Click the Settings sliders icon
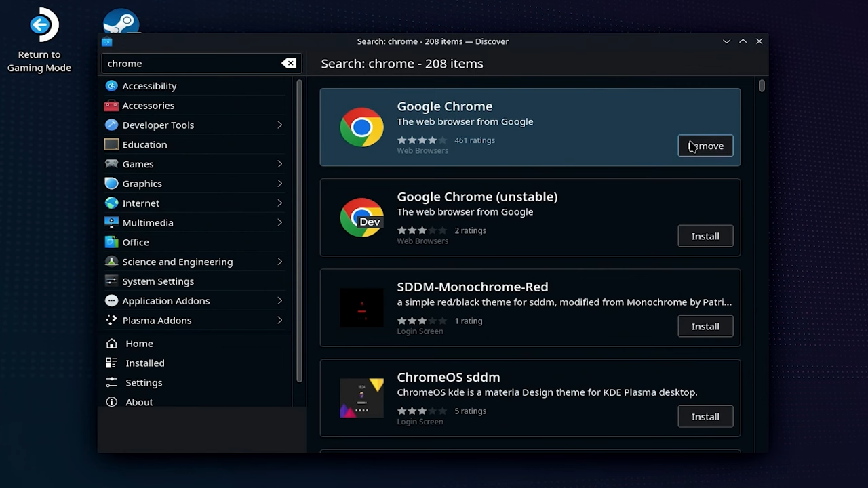Screen dimensions: 868x488 (112, 383)
